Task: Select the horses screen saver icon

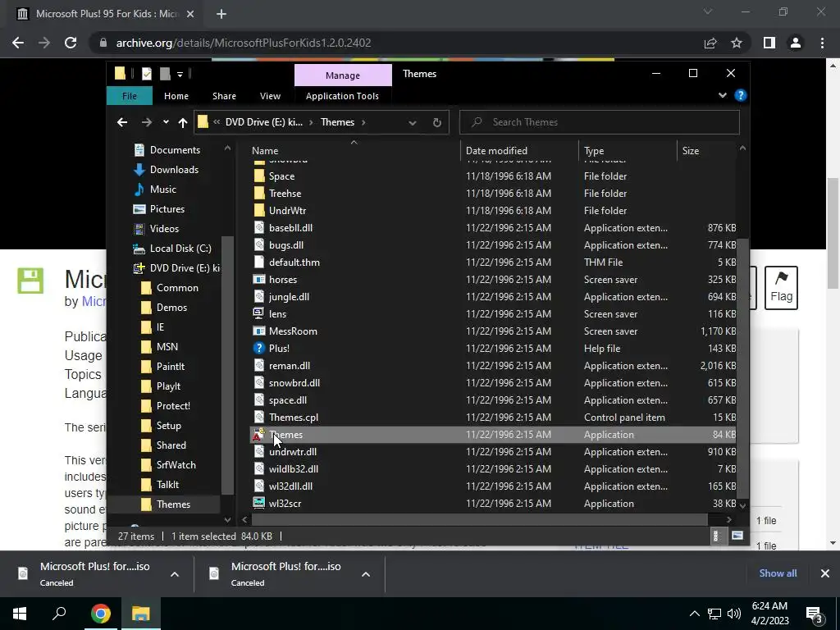Action: 258,280
